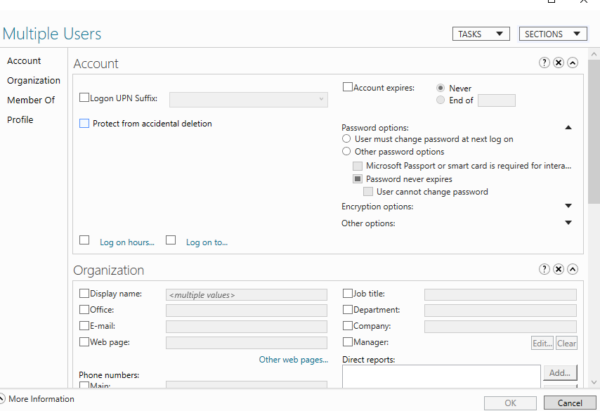Remove the Organization section with X icon
The height and width of the screenshot is (411, 600).
[x=558, y=270]
